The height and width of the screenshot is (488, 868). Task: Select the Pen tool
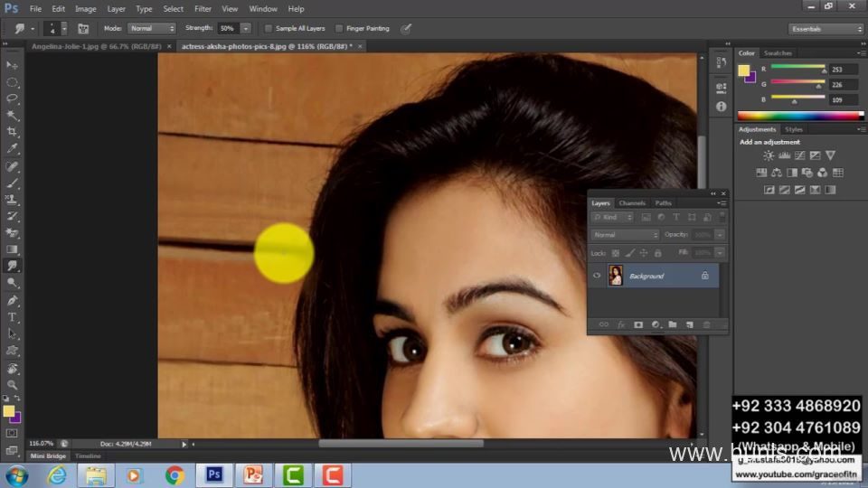pos(12,300)
